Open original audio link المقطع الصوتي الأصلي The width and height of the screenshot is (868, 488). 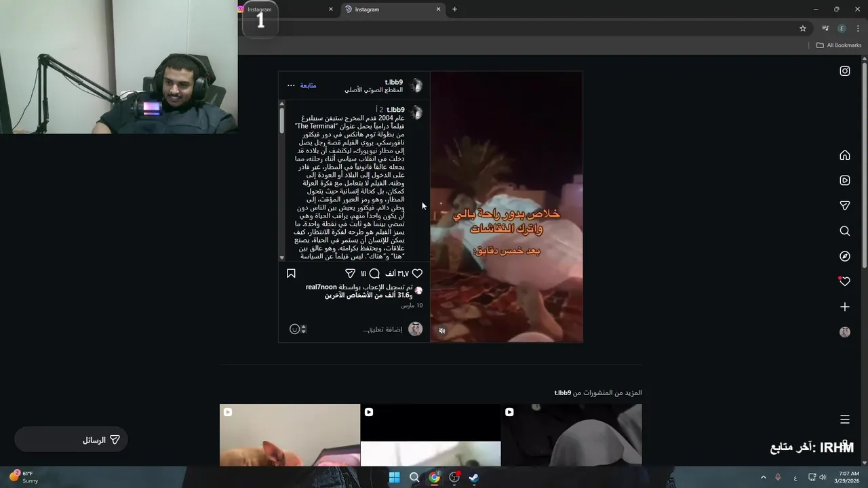[374, 89]
